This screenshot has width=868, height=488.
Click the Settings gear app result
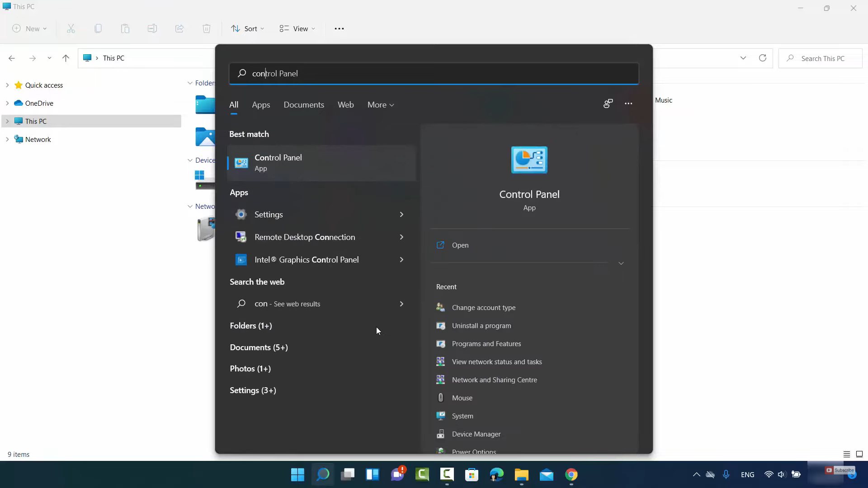point(269,215)
